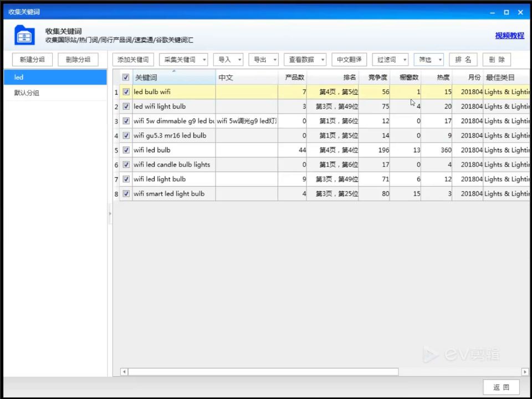This screenshot has height=399, width=532.
Task: Toggle the select-all checkbox in header
Action: coord(126,78)
